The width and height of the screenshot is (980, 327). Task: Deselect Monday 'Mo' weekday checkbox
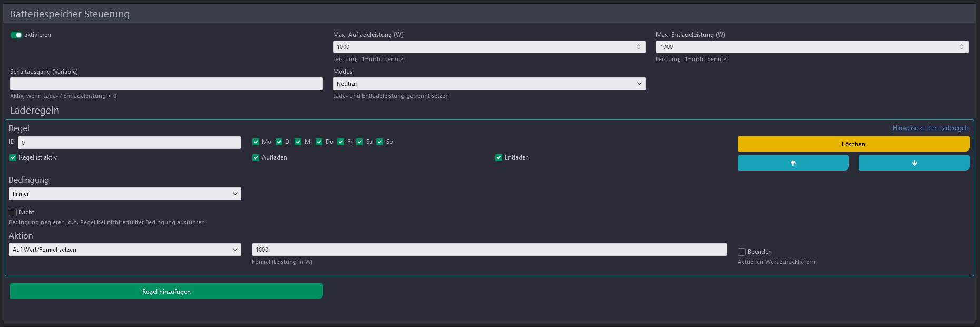pyautogui.click(x=256, y=142)
